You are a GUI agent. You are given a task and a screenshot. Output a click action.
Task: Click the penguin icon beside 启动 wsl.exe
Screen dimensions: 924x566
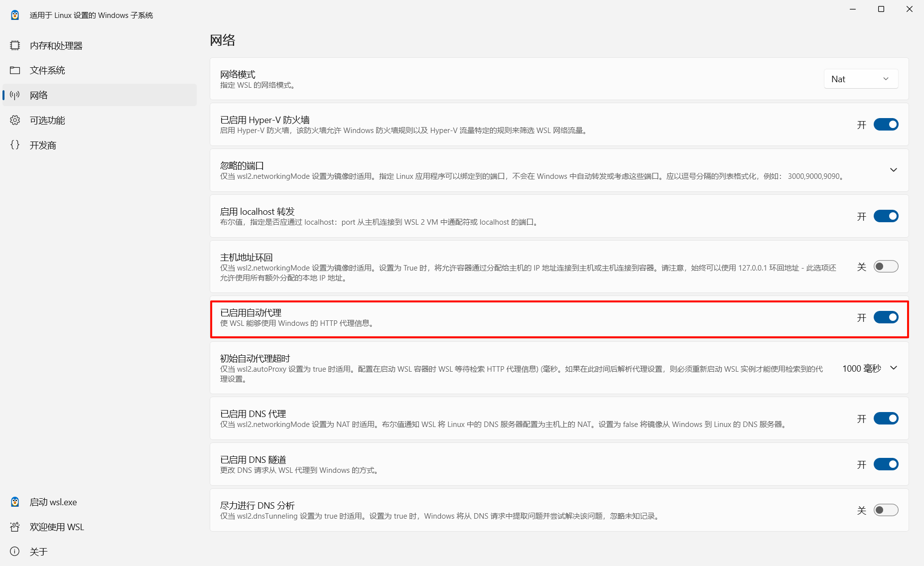click(15, 502)
